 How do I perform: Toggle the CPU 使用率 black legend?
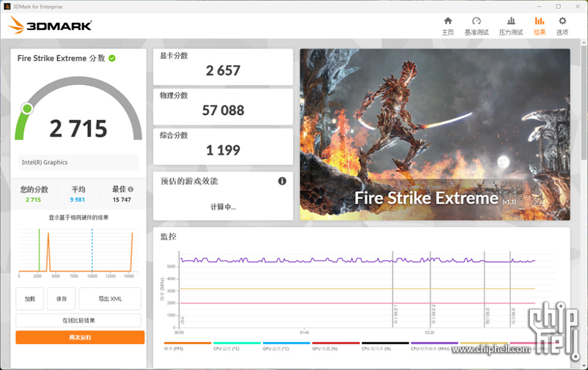pos(385,346)
